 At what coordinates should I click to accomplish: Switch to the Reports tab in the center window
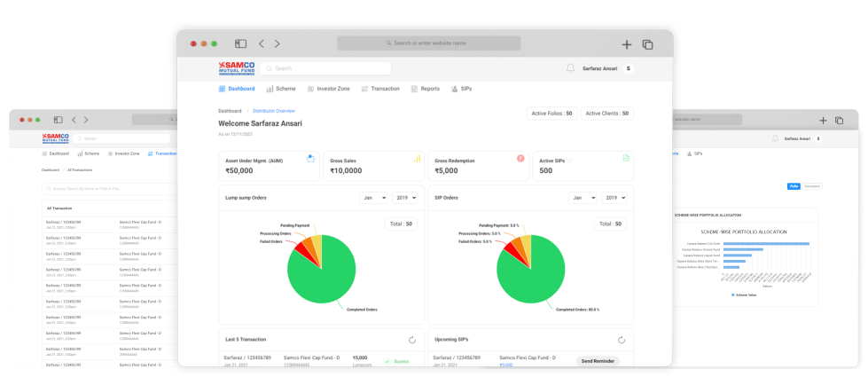(x=425, y=89)
